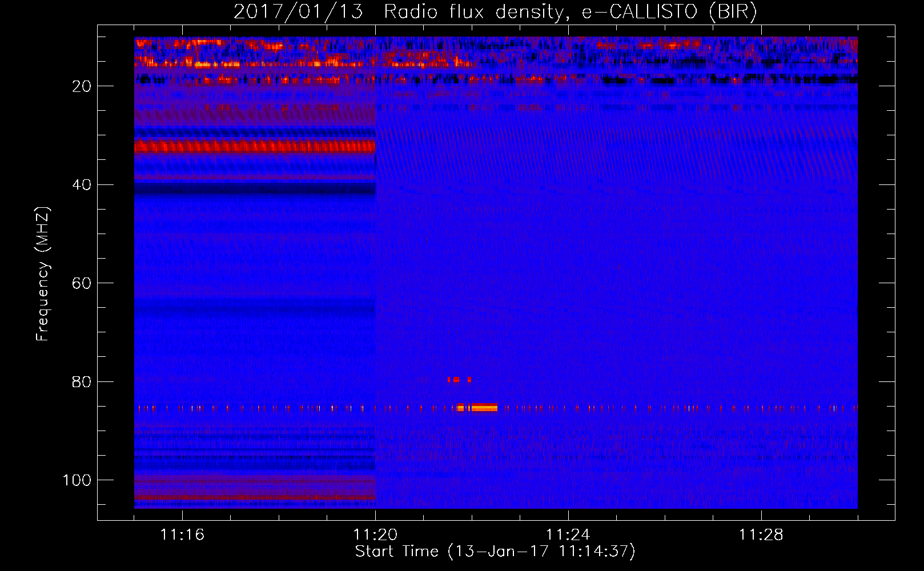Click the red band near 32 MHz

255,147
